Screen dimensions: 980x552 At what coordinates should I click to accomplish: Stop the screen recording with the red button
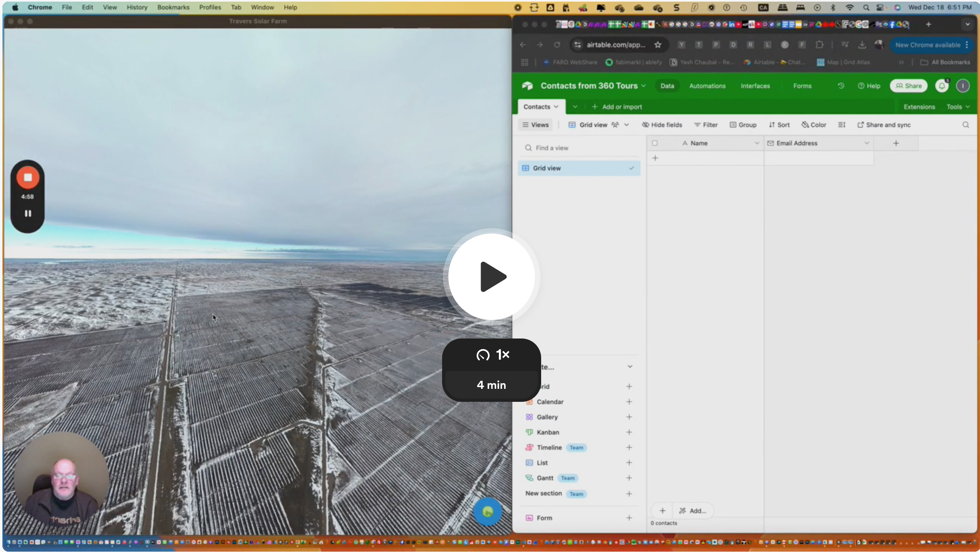[28, 177]
